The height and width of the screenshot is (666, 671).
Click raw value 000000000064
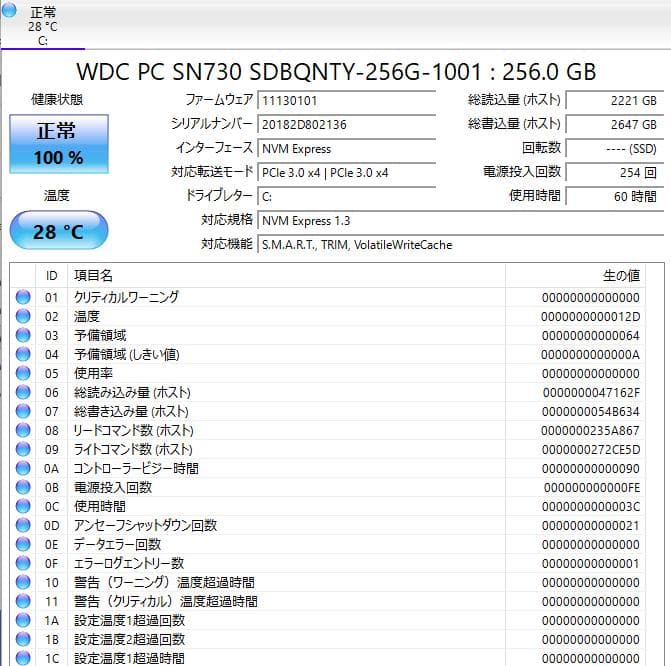591,336
